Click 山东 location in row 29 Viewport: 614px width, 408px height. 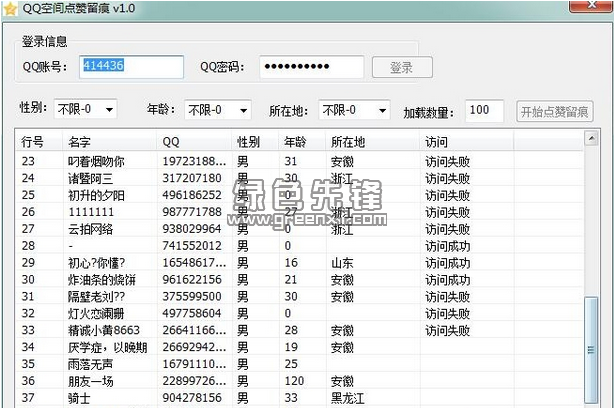[342, 263]
